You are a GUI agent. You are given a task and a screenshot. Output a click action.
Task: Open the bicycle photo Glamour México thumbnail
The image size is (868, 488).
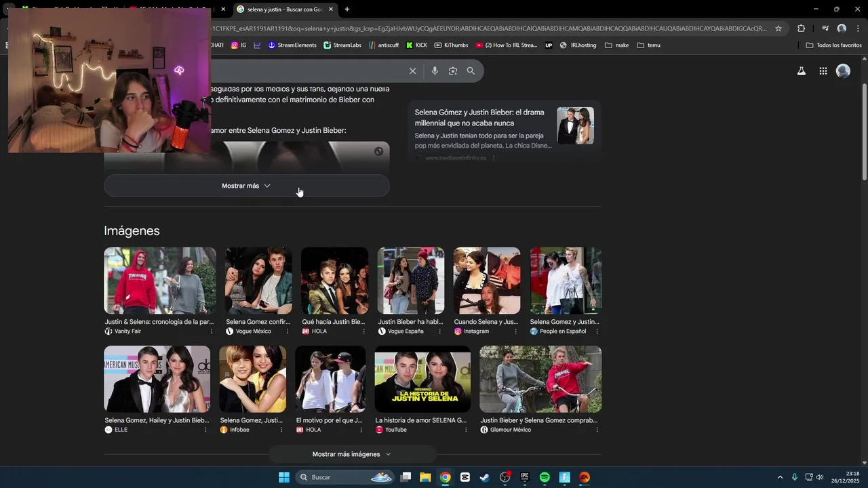point(540,379)
